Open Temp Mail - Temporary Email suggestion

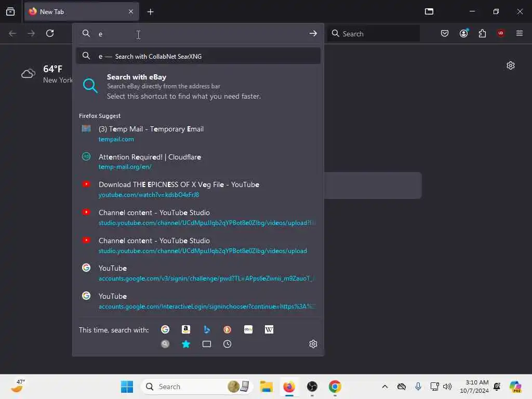point(198,134)
